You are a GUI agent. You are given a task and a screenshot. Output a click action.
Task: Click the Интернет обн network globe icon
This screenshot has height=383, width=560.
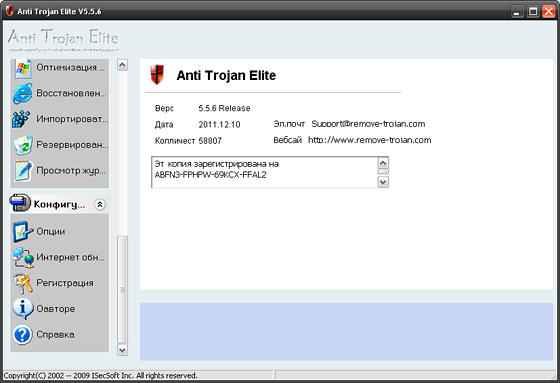(24, 257)
